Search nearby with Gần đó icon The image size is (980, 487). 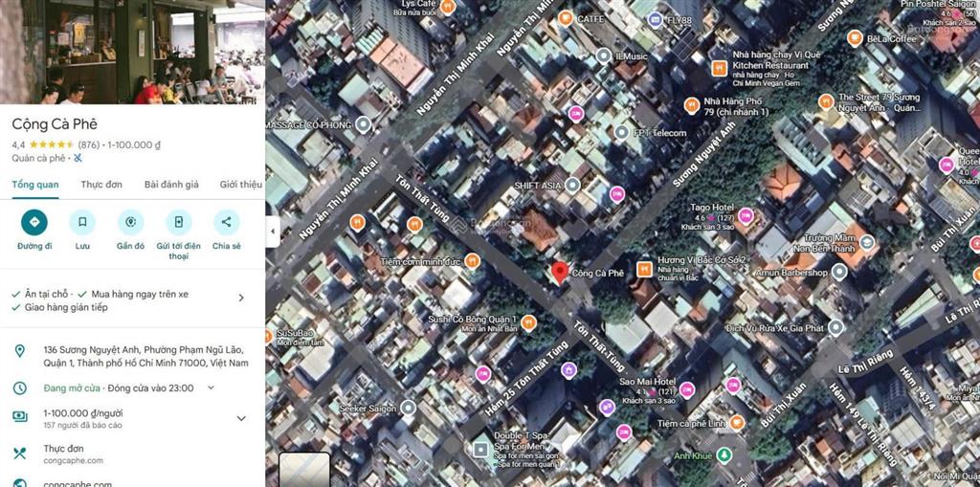[x=130, y=223]
